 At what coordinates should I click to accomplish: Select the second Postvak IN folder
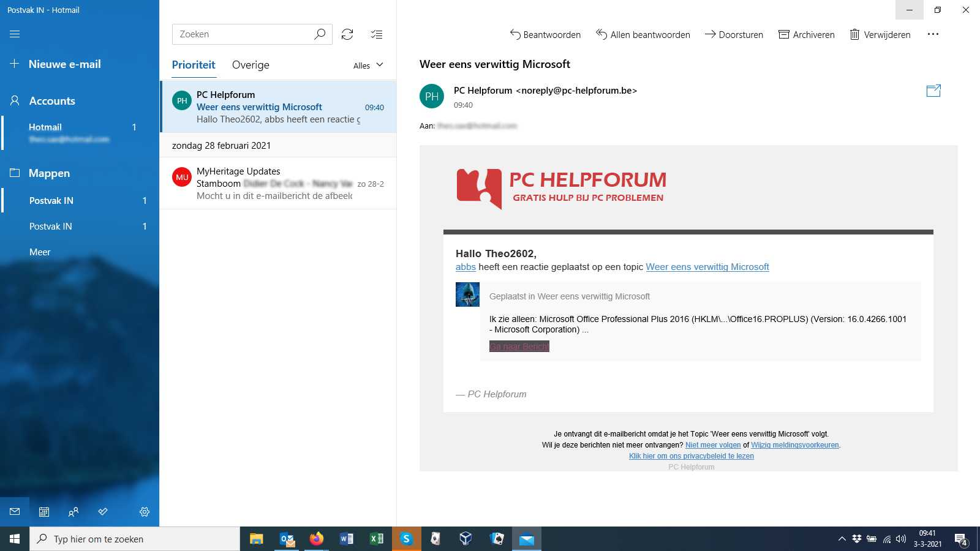(80, 226)
